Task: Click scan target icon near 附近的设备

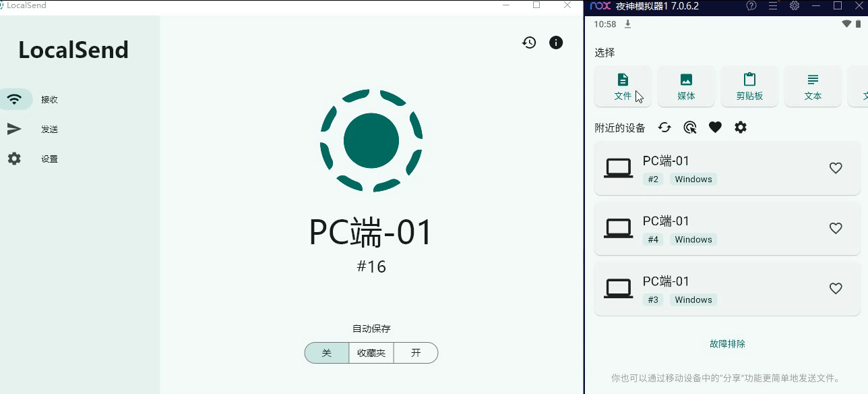Action: pyautogui.click(x=690, y=128)
